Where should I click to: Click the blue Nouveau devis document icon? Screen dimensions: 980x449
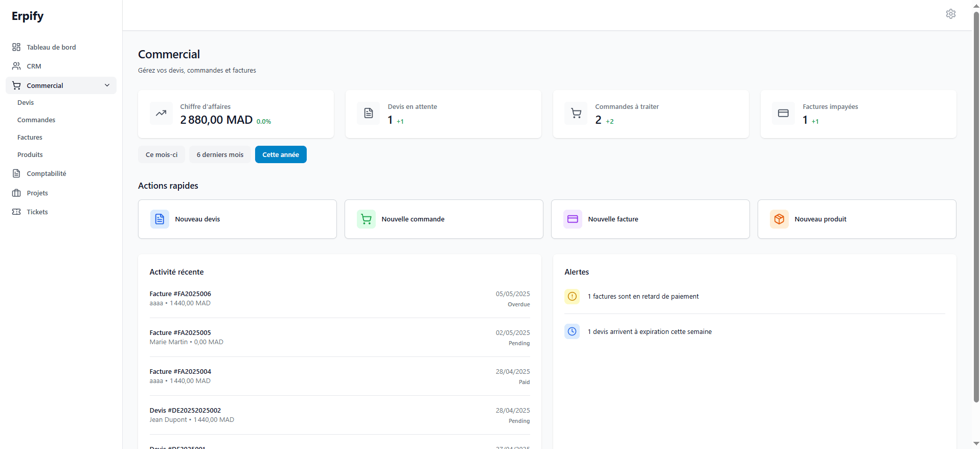(x=159, y=219)
